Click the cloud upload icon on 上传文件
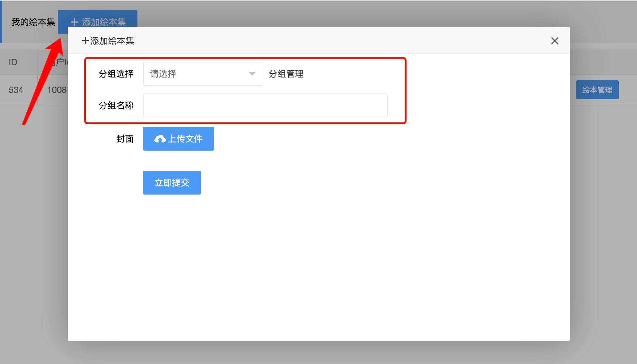 pyautogui.click(x=161, y=138)
